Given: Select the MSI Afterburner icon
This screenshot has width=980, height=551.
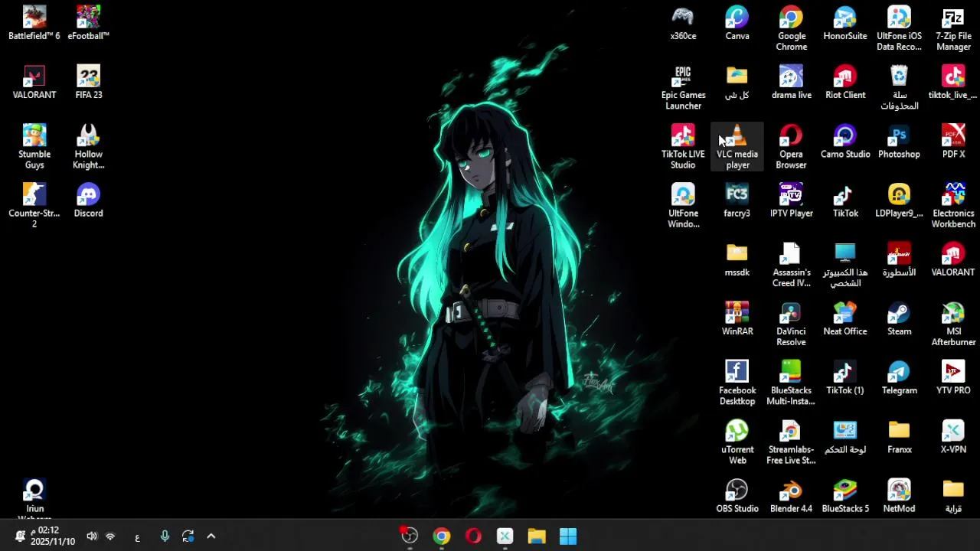Looking at the screenshot, I should [x=953, y=323].
